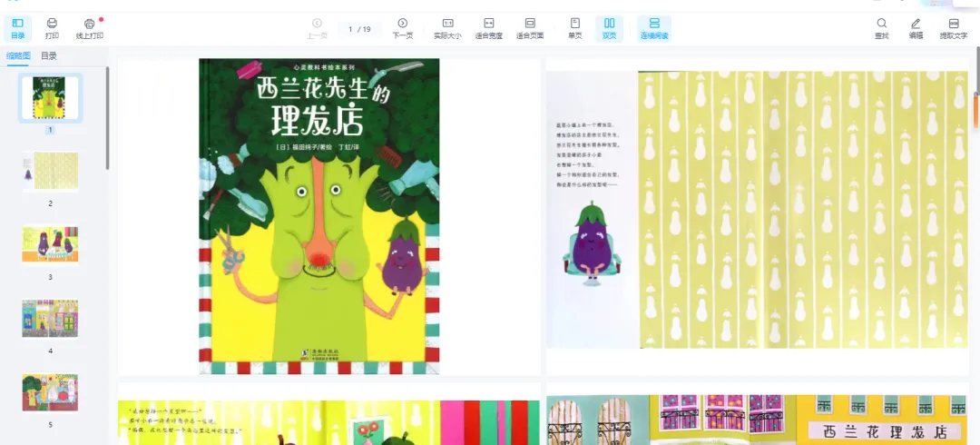Set zoom to 实际大小 actual size

tap(447, 29)
